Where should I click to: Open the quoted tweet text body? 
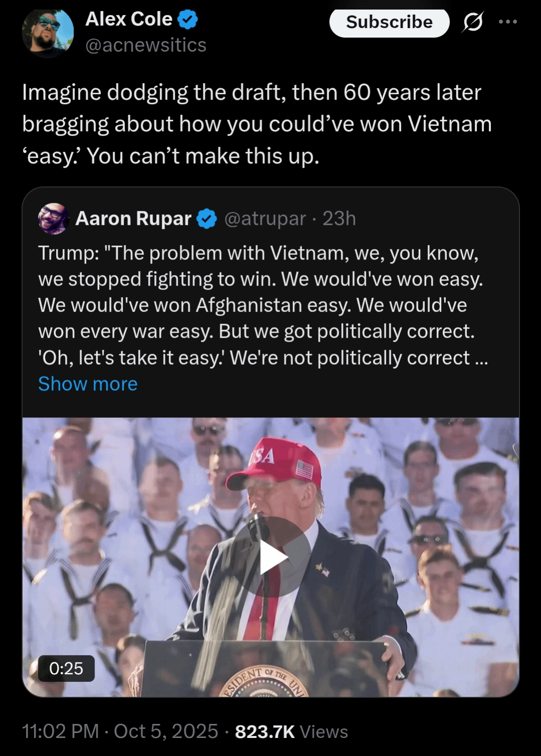pos(263,305)
